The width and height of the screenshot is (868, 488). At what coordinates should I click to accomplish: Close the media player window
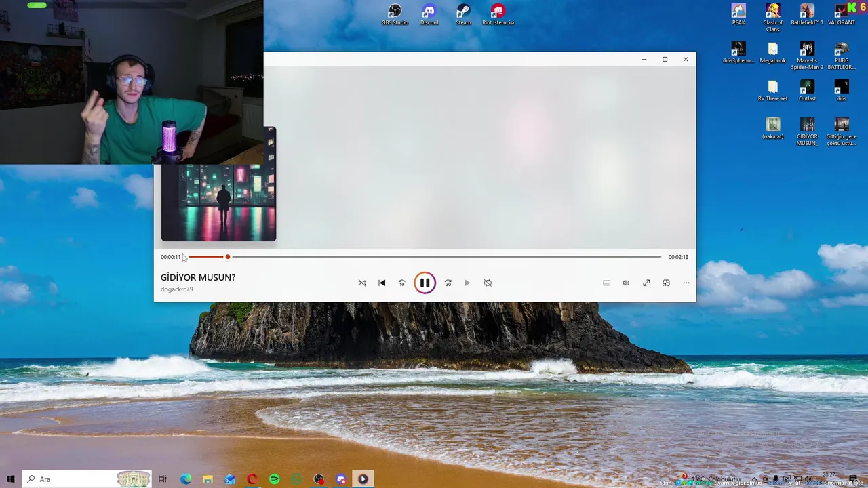tap(686, 60)
